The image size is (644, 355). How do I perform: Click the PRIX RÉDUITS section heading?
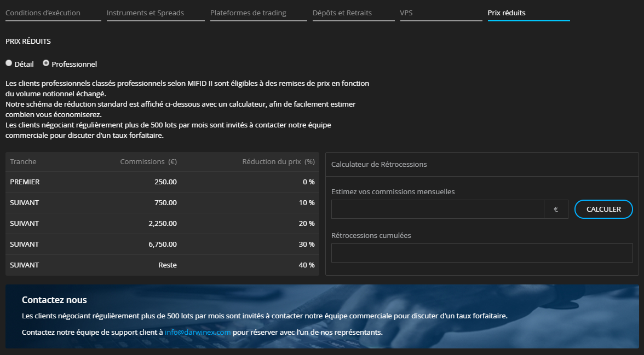[28, 42]
